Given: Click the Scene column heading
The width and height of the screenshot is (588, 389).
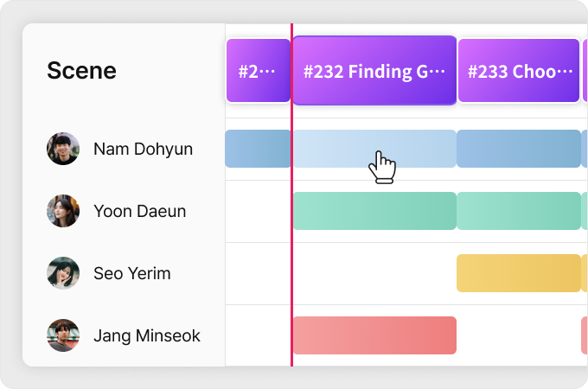Looking at the screenshot, I should click(81, 71).
